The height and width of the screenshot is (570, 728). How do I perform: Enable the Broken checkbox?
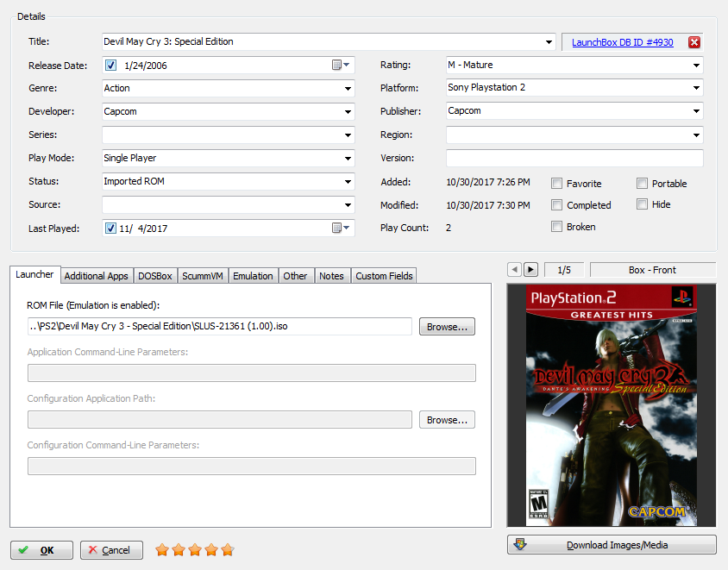pos(556,227)
